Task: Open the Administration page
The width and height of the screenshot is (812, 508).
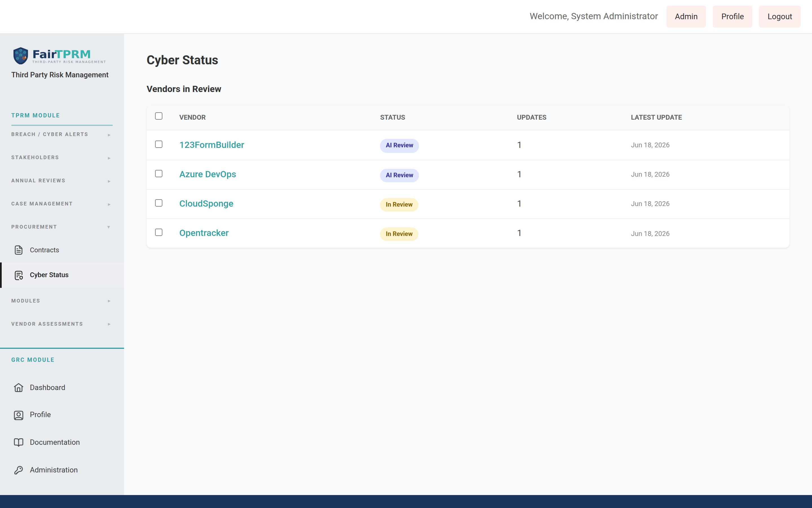Action: pyautogui.click(x=62, y=470)
